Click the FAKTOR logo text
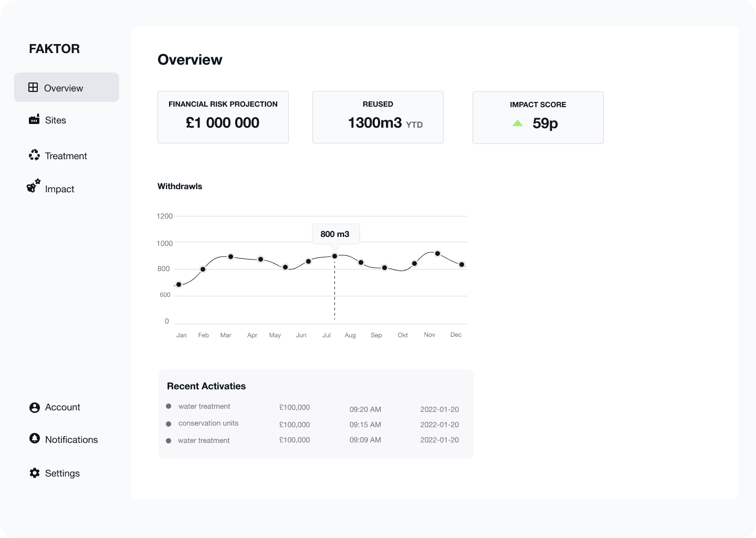The image size is (756, 538). click(x=54, y=49)
